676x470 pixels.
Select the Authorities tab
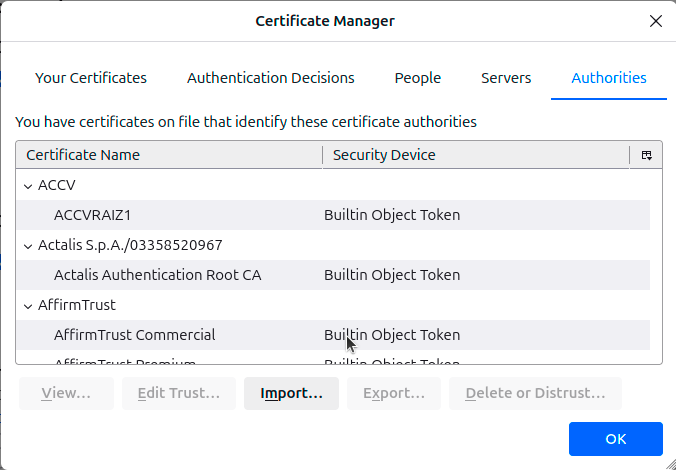coord(609,78)
